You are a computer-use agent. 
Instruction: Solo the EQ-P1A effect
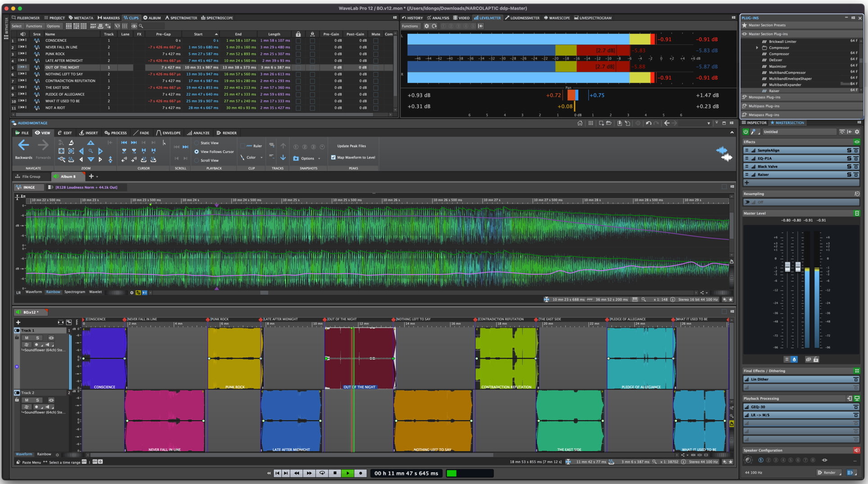point(849,158)
